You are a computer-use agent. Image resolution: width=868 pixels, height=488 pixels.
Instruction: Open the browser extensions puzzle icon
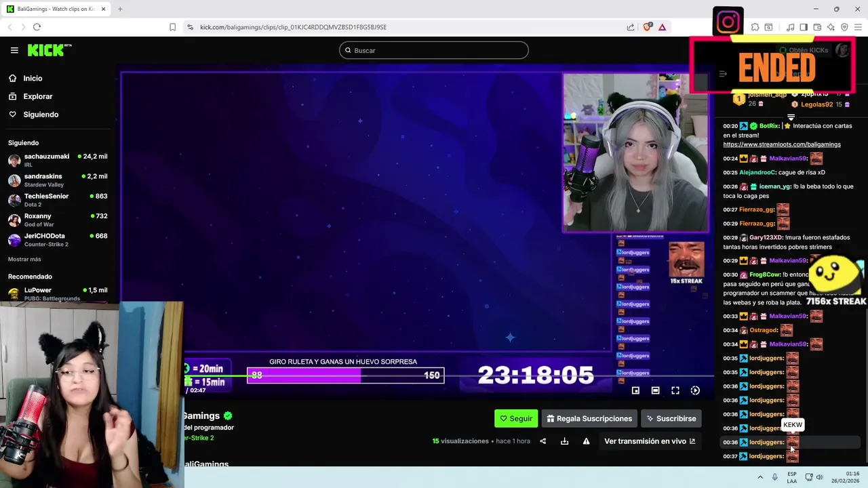(755, 27)
